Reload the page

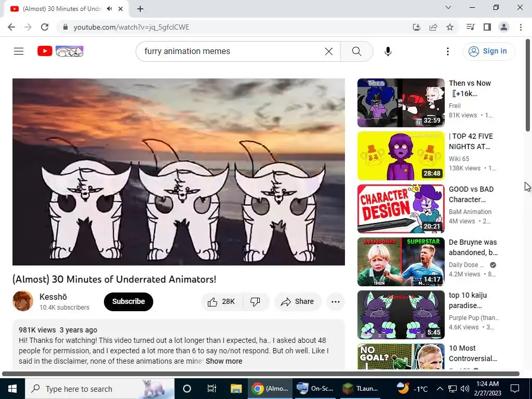click(x=45, y=27)
